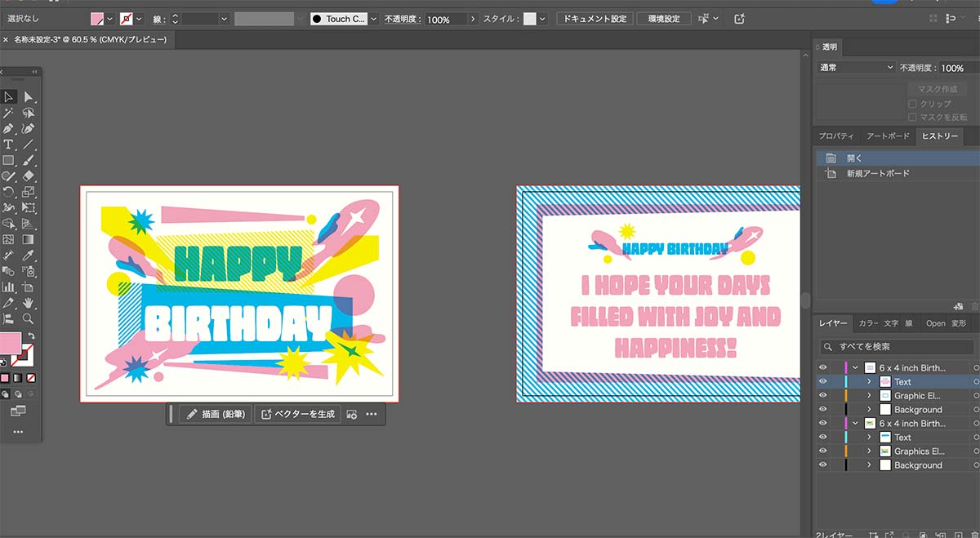Screen dimensions: 980x538
Task: Pick the Zoom tool
Action: point(29,318)
